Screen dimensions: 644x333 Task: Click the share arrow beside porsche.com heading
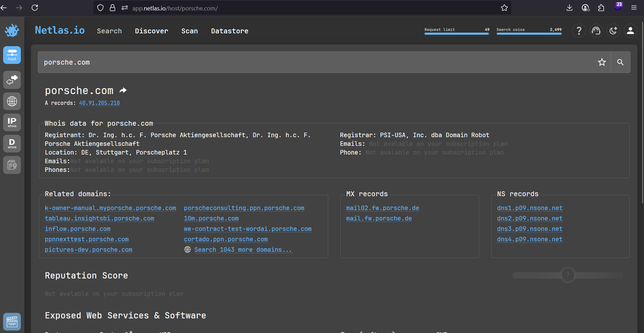tap(123, 91)
